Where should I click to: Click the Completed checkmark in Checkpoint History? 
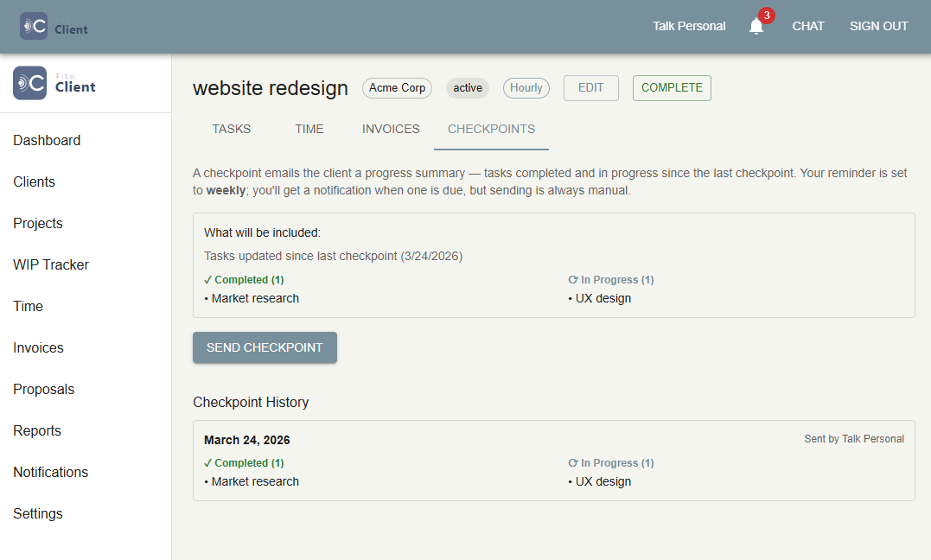click(208, 462)
